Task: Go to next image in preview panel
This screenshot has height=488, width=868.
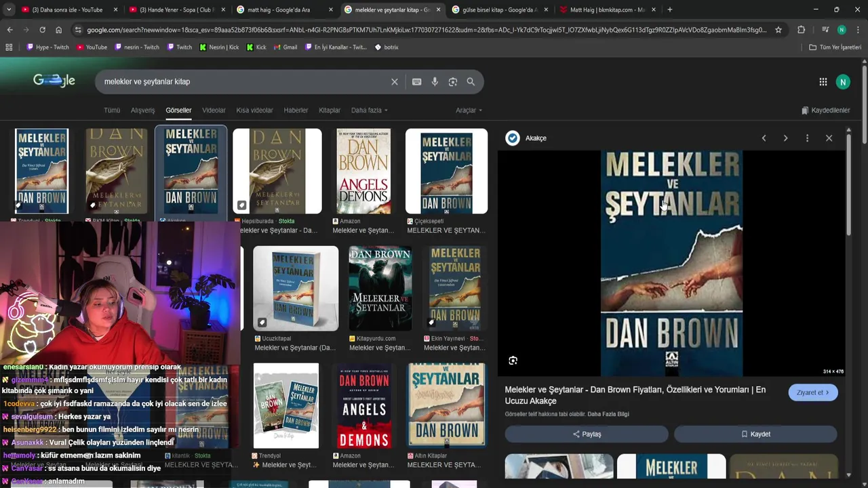Action: click(785, 138)
